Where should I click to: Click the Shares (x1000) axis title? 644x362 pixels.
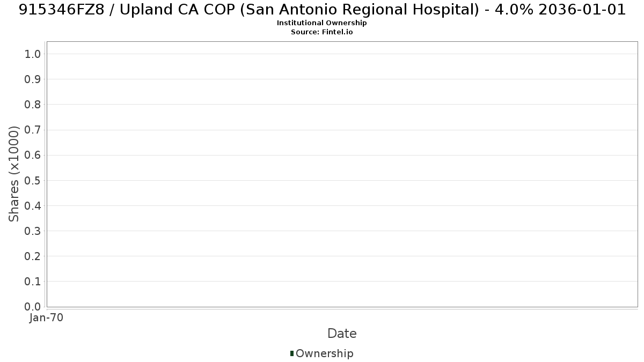tap(14, 174)
